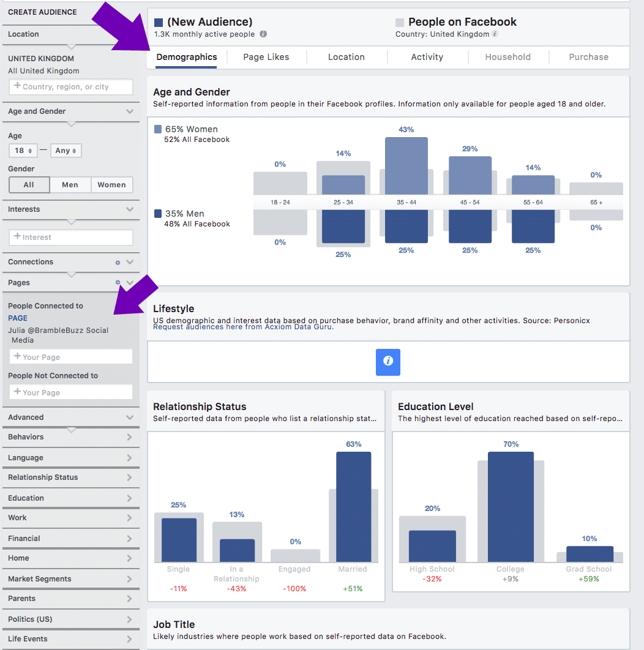This screenshot has height=650, width=644.
Task: Click the PAGE link in Pages section
Action: [x=18, y=318]
